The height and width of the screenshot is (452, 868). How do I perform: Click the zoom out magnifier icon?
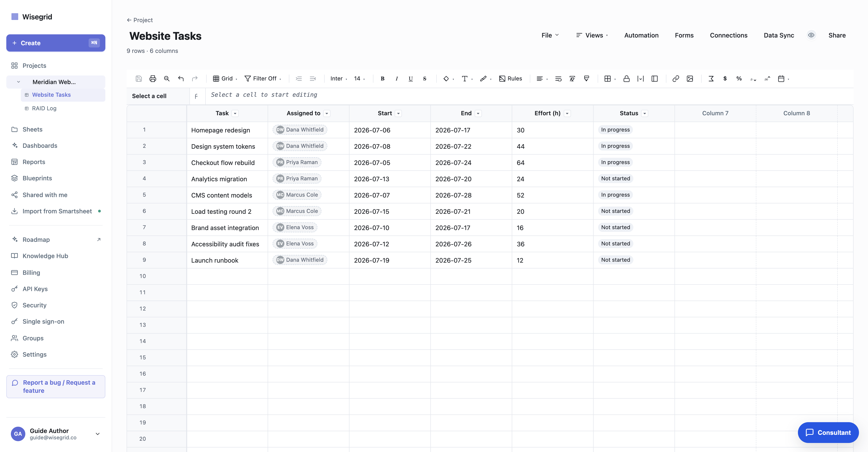[167, 78]
